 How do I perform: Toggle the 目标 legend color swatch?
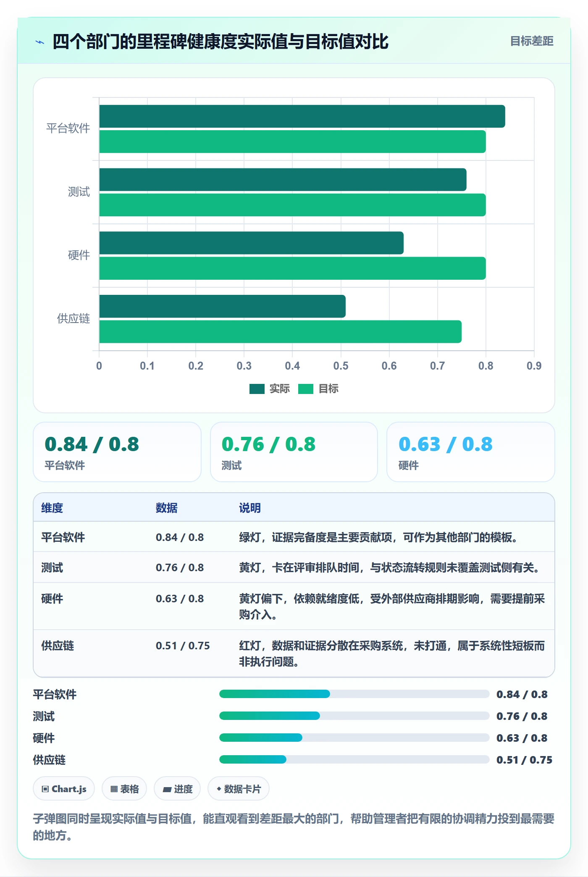point(306,389)
